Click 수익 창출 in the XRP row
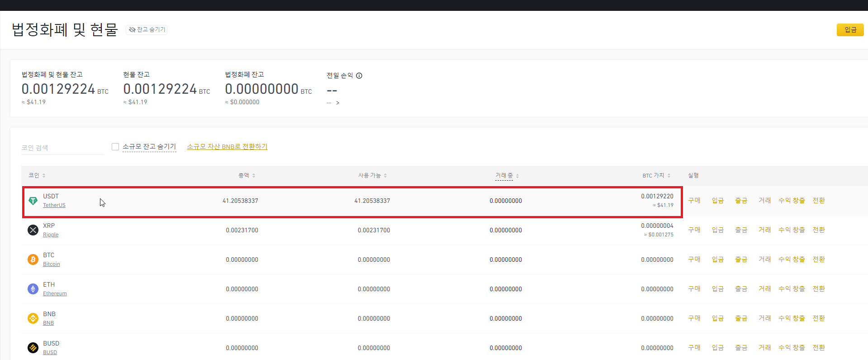868x360 pixels. point(792,230)
